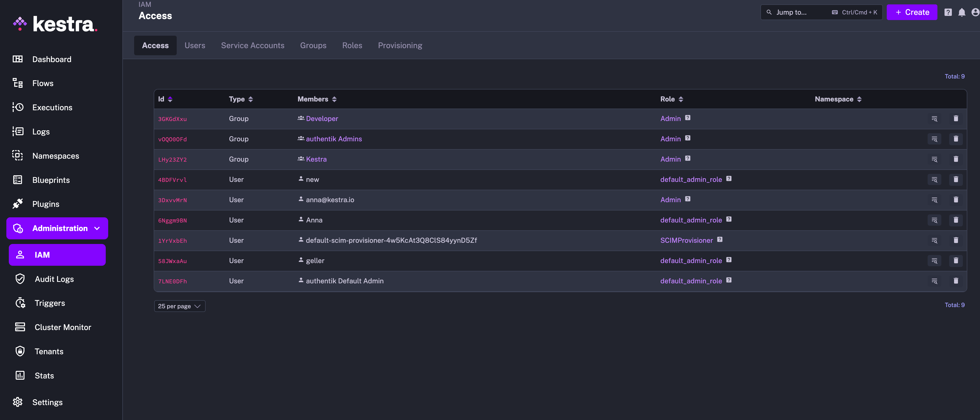Toggle sorting on the Namespace column

click(859, 99)
